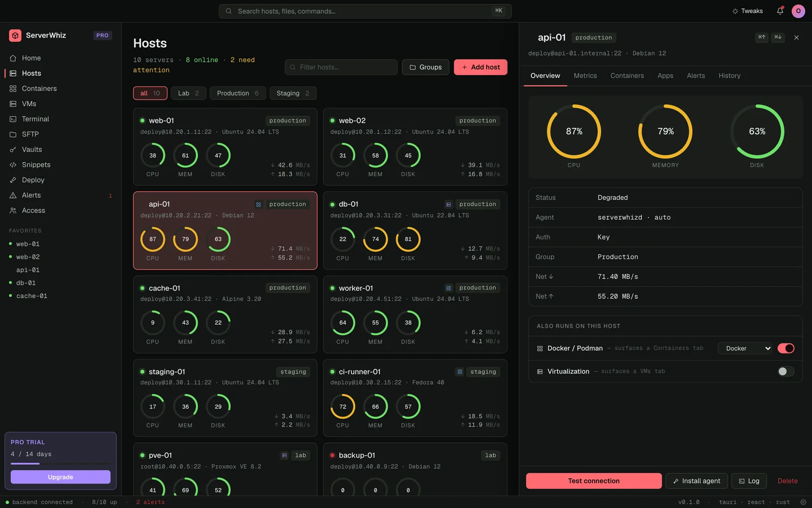The image size is (812, 508).
Task: Select the backup-01 host card
Action: 415,469
